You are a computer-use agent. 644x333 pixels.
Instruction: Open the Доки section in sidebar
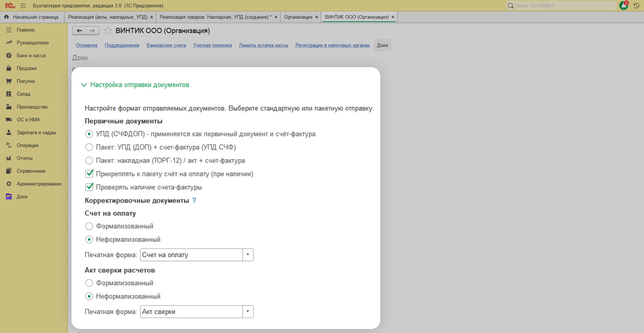click(x=22, y=197)
